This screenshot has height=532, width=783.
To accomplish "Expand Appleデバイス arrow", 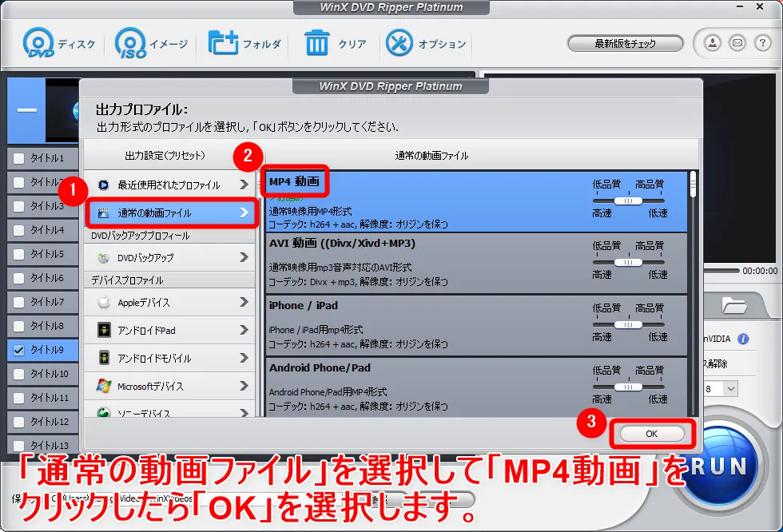I will coord(244,302).
